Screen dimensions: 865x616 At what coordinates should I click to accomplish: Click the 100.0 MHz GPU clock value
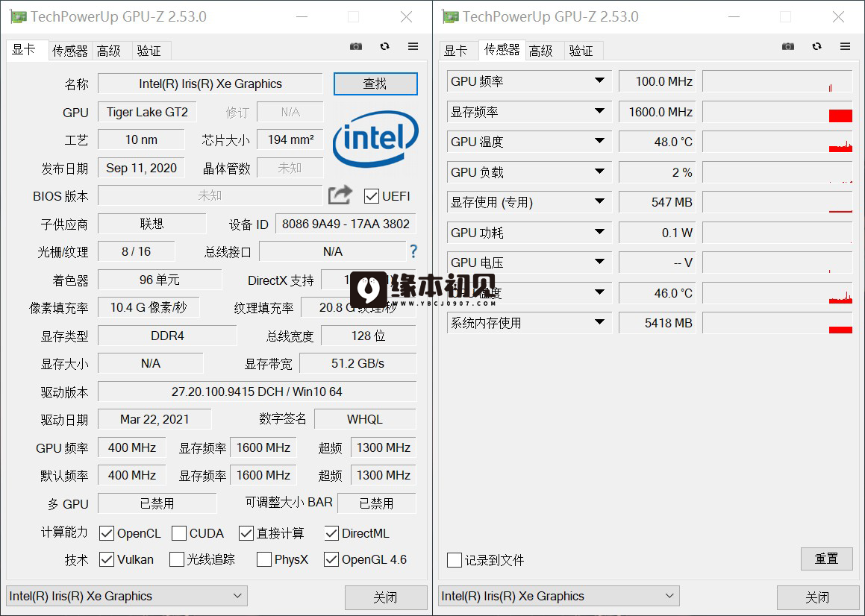(657, 81)
